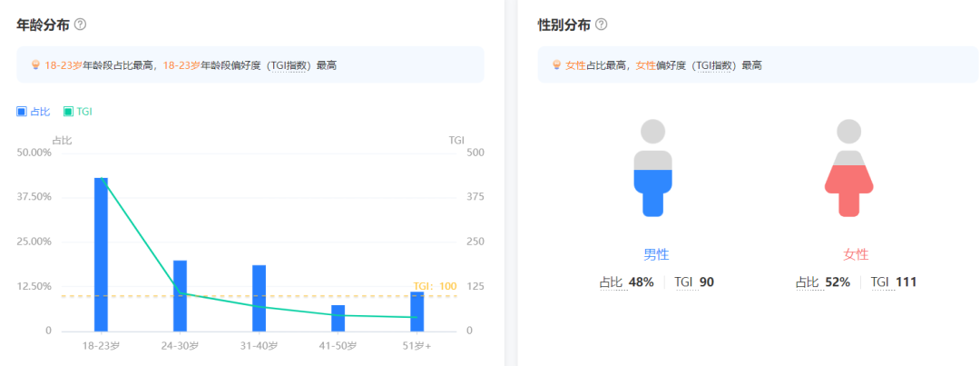This screenshot has width=980, height=366.
Task: Click the underlined TGI指数 term in age banner
Action: pos(289,65)
